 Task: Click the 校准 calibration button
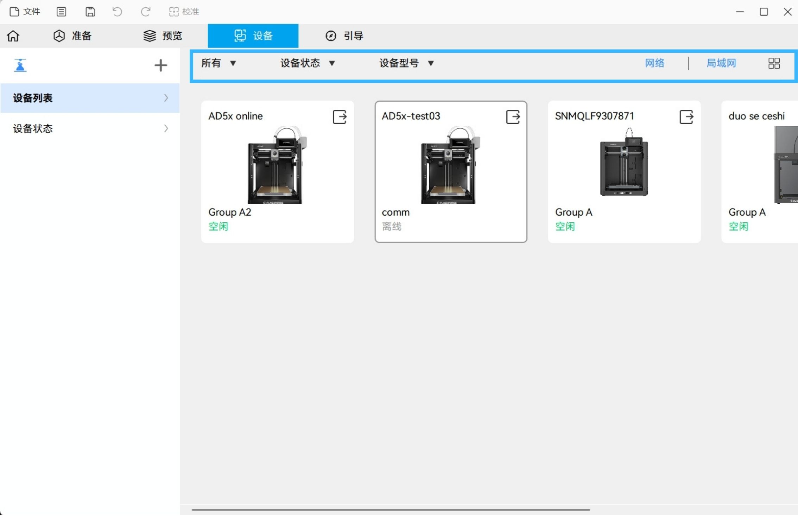coord(184,12)
